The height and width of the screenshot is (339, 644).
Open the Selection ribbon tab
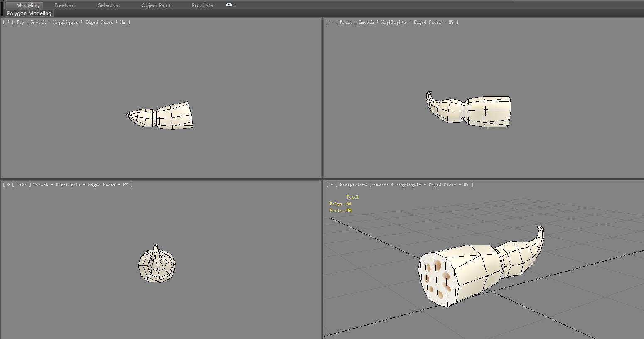pos(109,5)
